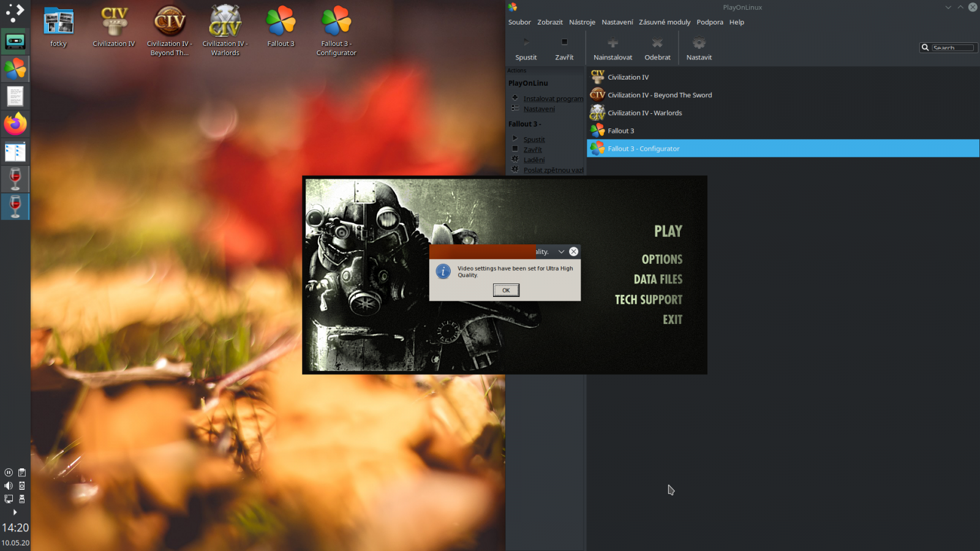This screenshot has height=551, width=980.
Task: Open the dialog title bar dropdown arrow
Action: point(560,251)
